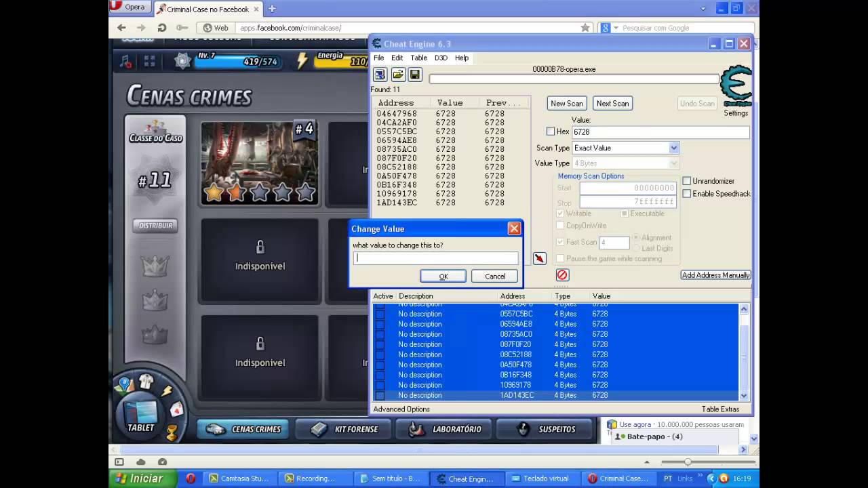868x488 pixels.
Task: Toggle the CopyOnWrite checkbox
Action: [x=560, y=226]
